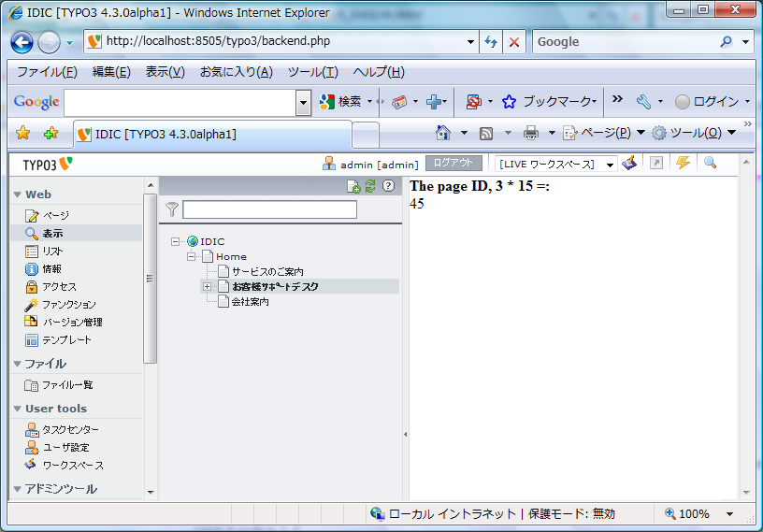The image size is (763, 532).
Task: Open the LIVE ワークスペース dropdown
Action: click(610, 165)
